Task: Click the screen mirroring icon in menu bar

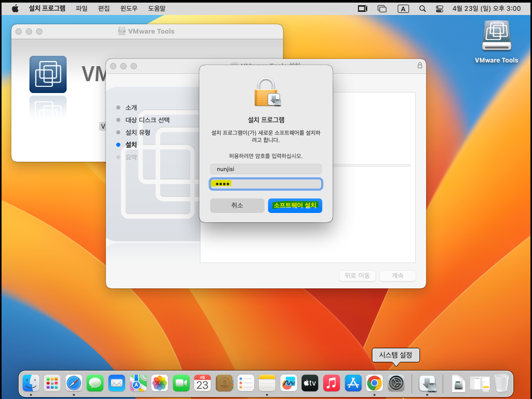Action: (x=363, y=9)
